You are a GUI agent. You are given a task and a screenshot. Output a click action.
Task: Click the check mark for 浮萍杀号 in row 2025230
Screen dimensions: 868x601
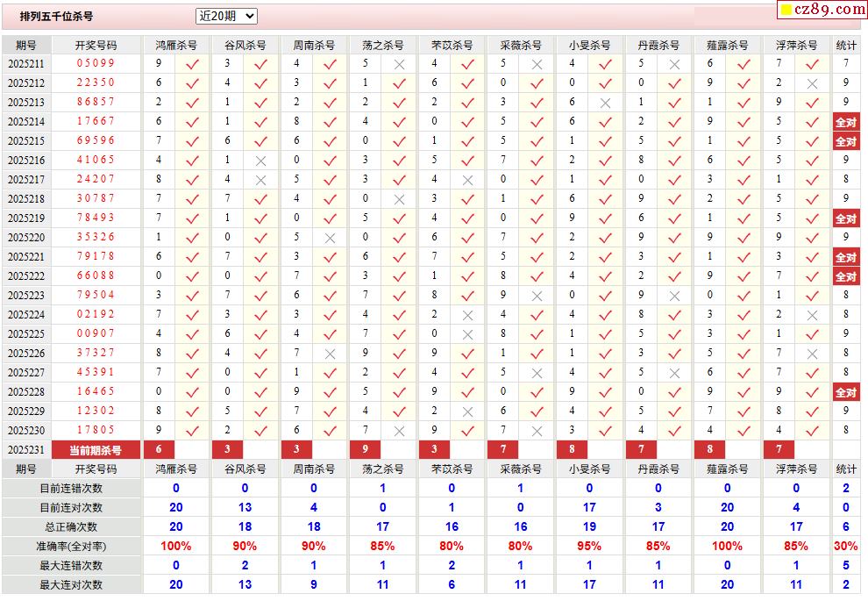[x=812, y=432]
